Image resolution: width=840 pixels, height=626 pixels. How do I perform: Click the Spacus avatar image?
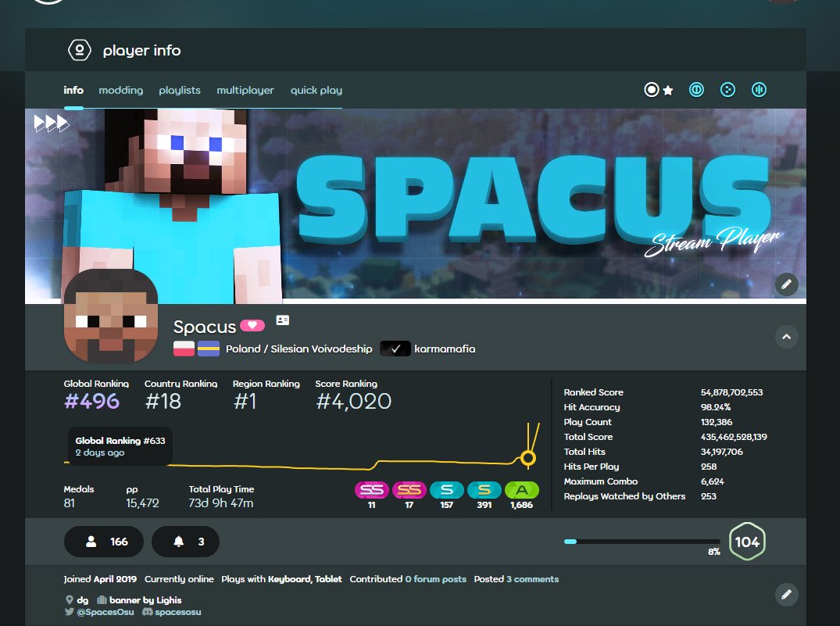coord(111,315)
